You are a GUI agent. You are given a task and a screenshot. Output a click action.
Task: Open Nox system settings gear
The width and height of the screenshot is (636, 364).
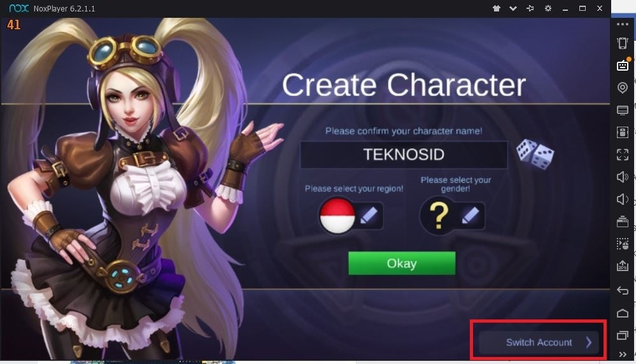coord(548,8)
